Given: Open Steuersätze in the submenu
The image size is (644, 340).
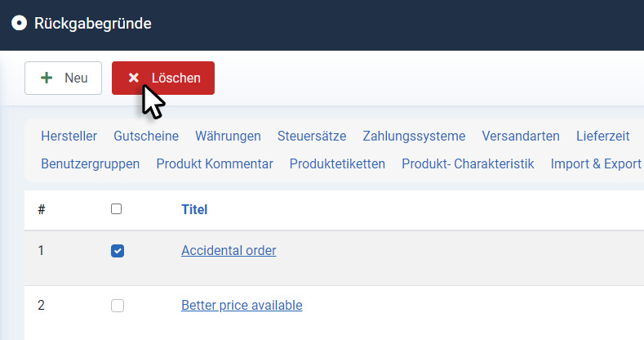Looking at the screenshot, I should (x=312, y=136).
